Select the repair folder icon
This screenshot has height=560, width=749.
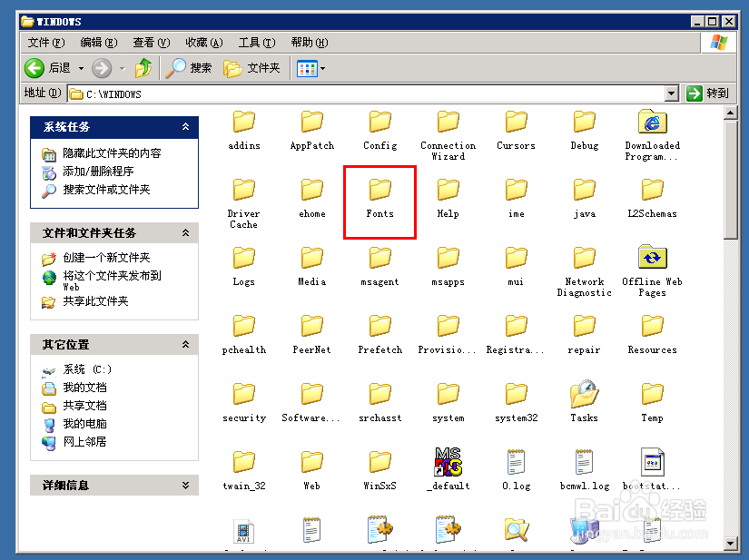584,326
